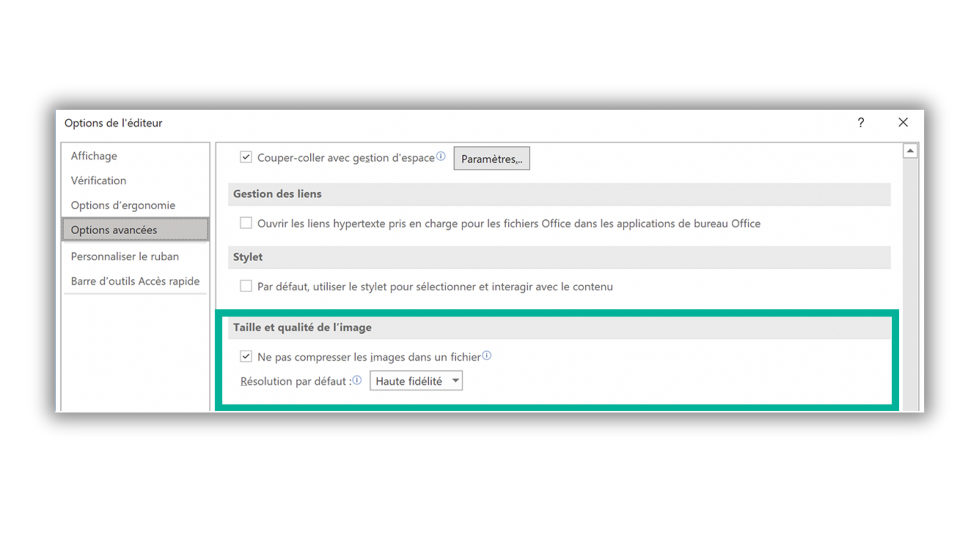The width and height of the screenshot is (980, 551).
Task: Click the help question mark icon
Action: [861, 122]
